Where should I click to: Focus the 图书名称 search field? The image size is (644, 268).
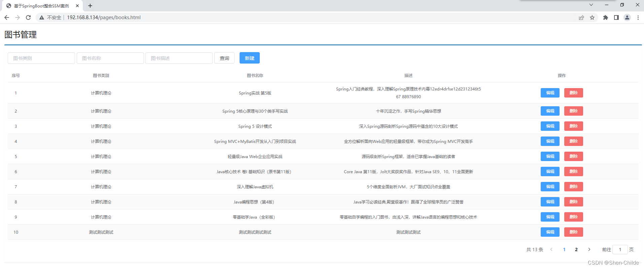point(110,58)
